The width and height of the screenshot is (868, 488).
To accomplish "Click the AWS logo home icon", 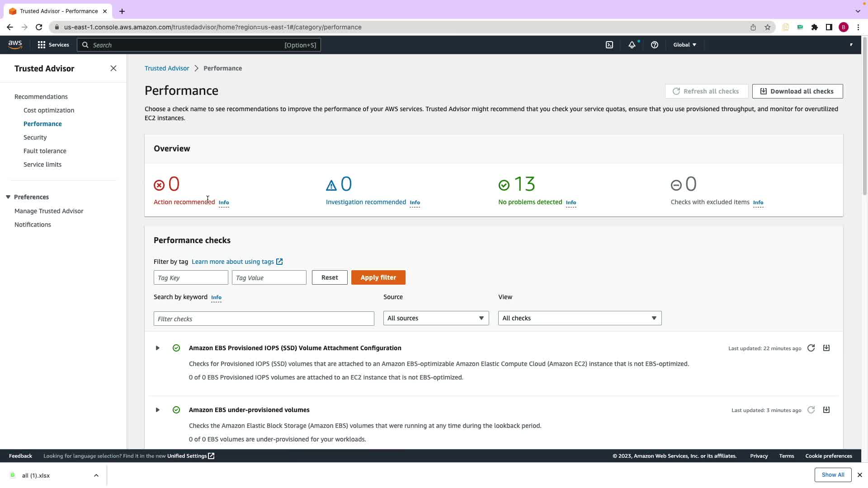I will (15, 44).
